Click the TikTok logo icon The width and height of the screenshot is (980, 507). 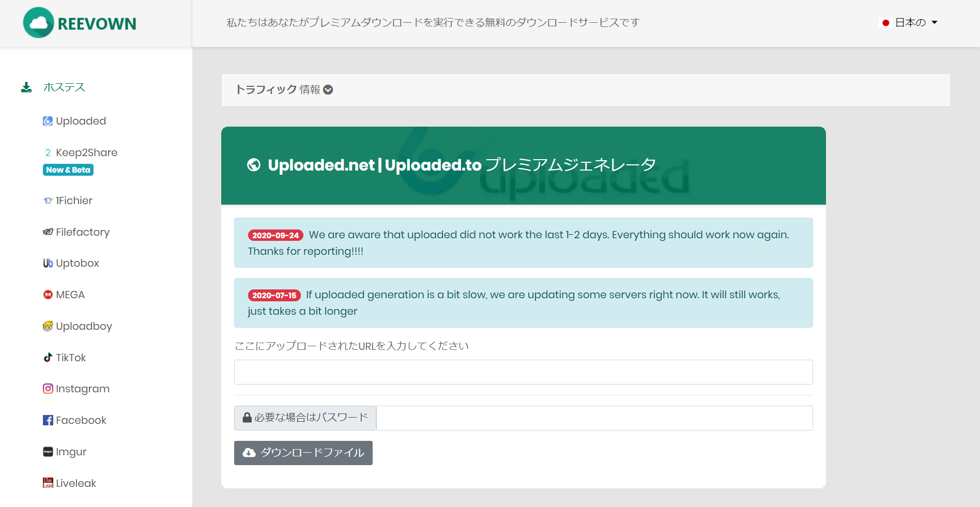coord(48,358)
